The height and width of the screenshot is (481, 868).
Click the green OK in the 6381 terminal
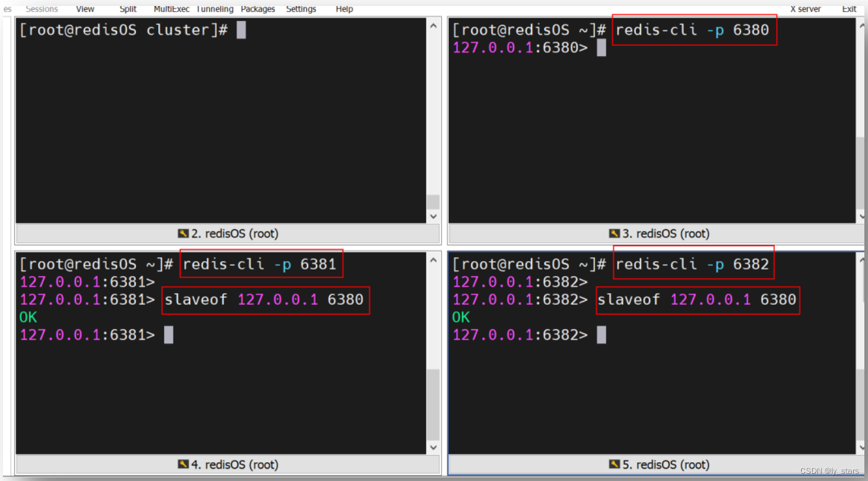28,317
